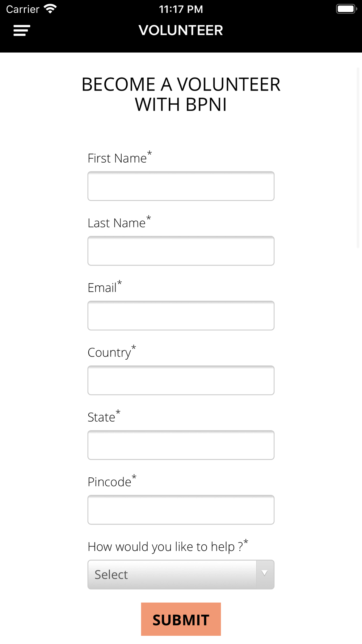Click the Pincode input box
Screen dimensions: 362x644
(181, 510)
